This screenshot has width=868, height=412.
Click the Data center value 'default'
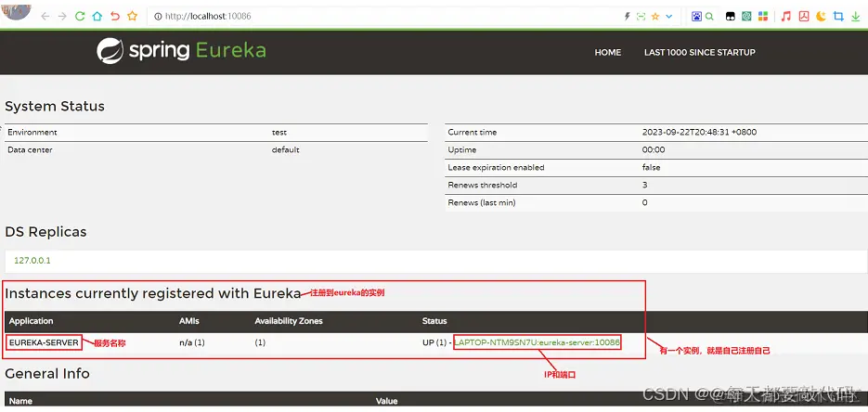click(x=286, y=150)
